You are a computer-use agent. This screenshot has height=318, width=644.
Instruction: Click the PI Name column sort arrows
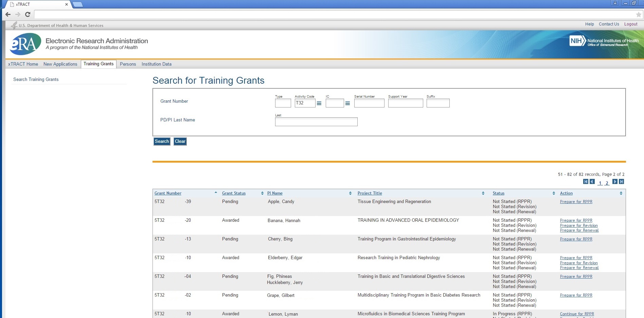coord(350,193)
